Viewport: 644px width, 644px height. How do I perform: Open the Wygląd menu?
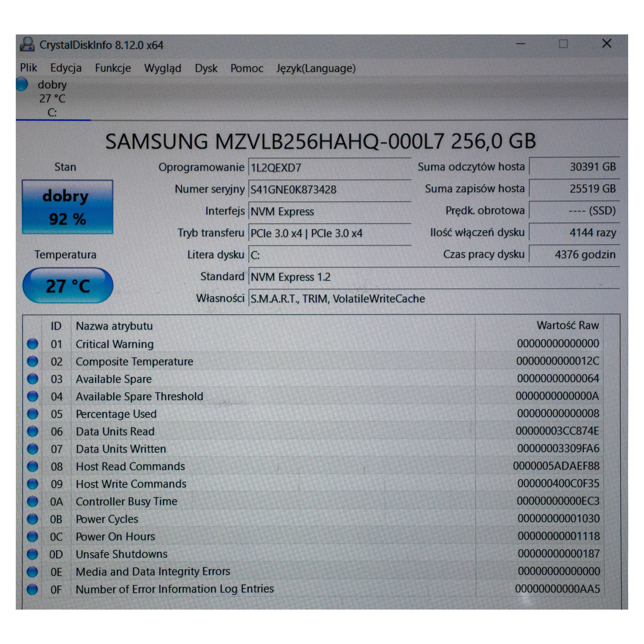pyautogui.click(x=162, y=69)
